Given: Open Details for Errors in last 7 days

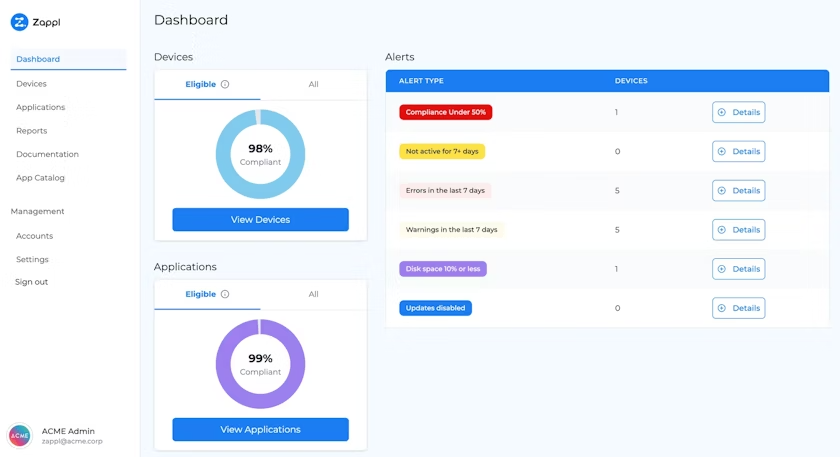Looking at the screenshot, I should click(738, 191).
